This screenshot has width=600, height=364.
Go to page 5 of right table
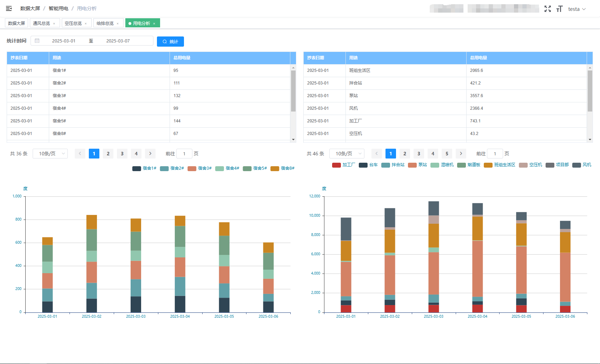pyautogui.click(x=447, y=154)
